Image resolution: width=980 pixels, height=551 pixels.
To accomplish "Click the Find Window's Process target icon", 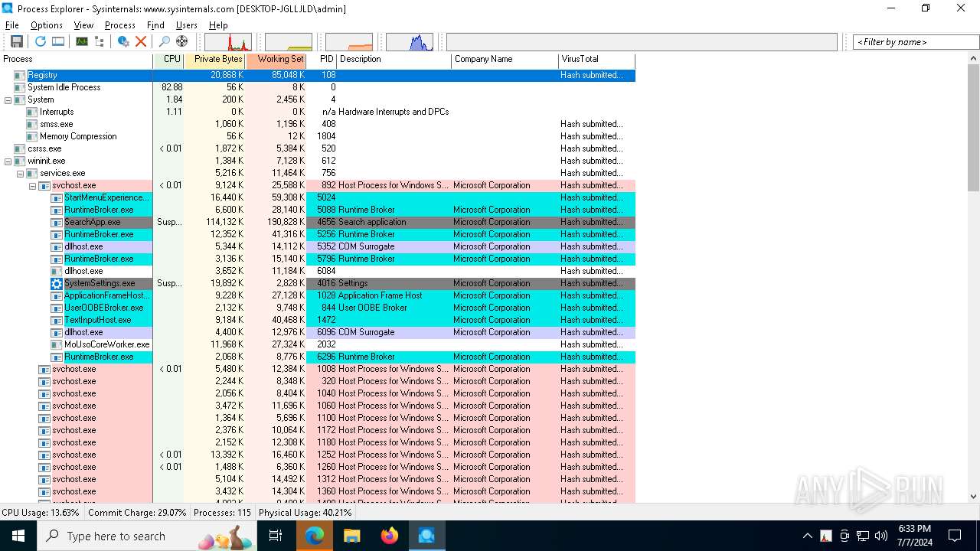I will pyautogui.click(x=181, y=41).
